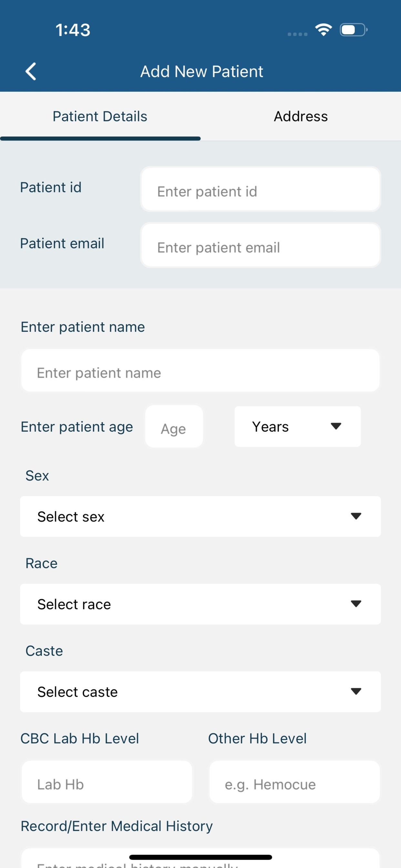Screen dimensions: 401x868
Task: Click the Select race arrow icon
Action: pyautogui.click(x=356, y=604)
